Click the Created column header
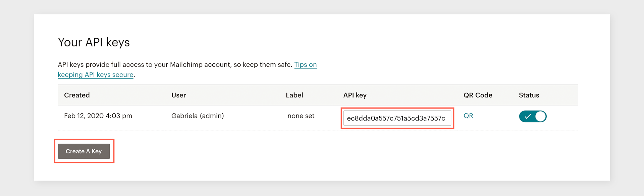Screen dimensions: 644x196 [76, 95]
